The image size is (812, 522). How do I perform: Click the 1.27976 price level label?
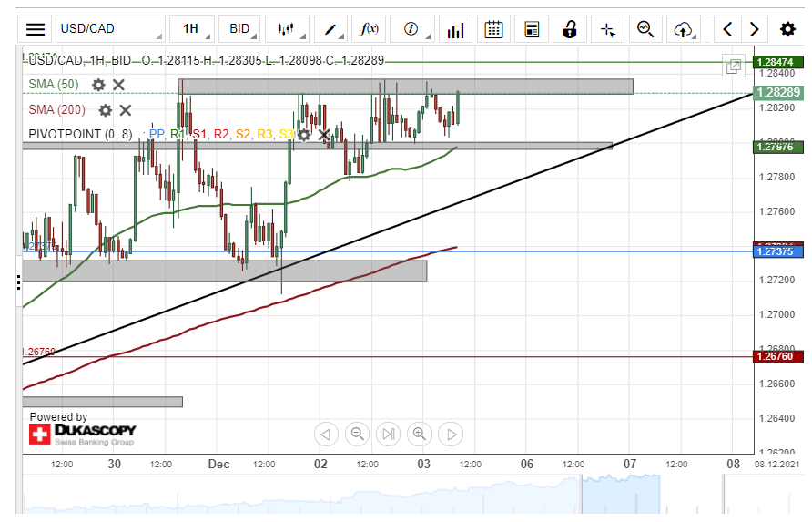pos(777,148)
